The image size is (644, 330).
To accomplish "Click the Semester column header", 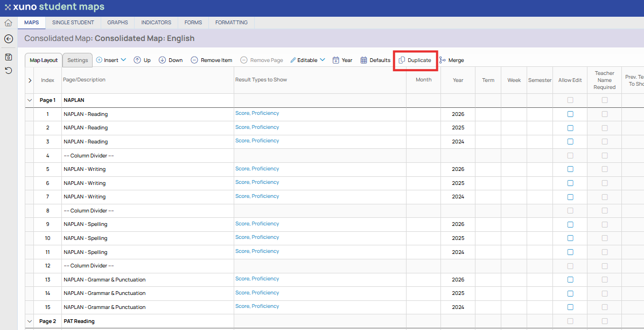I will click(540, 80).
